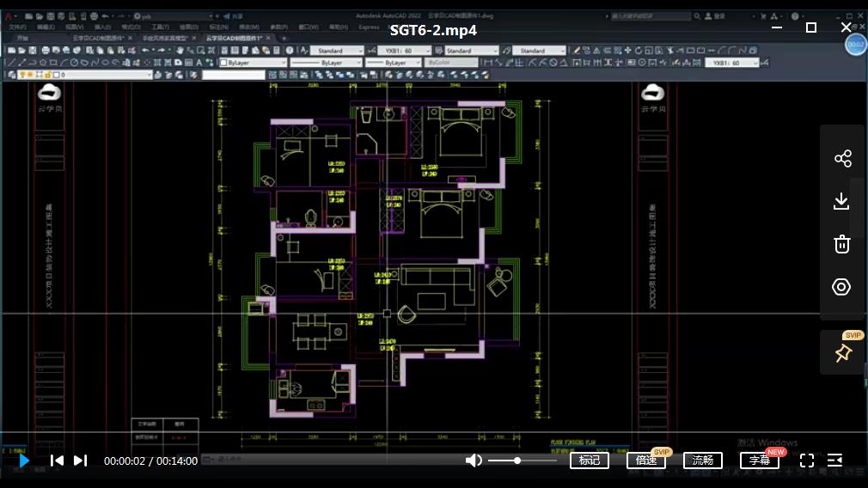Click the empty toolbar text box
This screenshot has width=868, height=488.
tap(234, 75)
